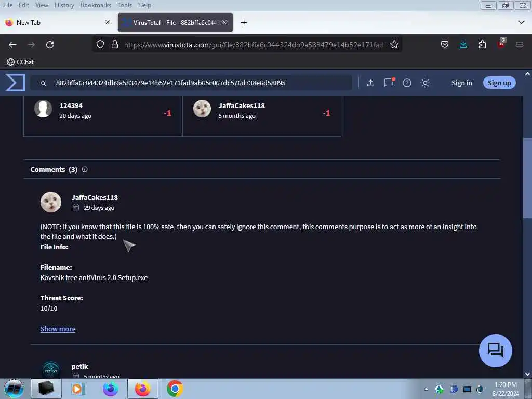Open JaffaCakes118 commenter profile name

point(95,197)
